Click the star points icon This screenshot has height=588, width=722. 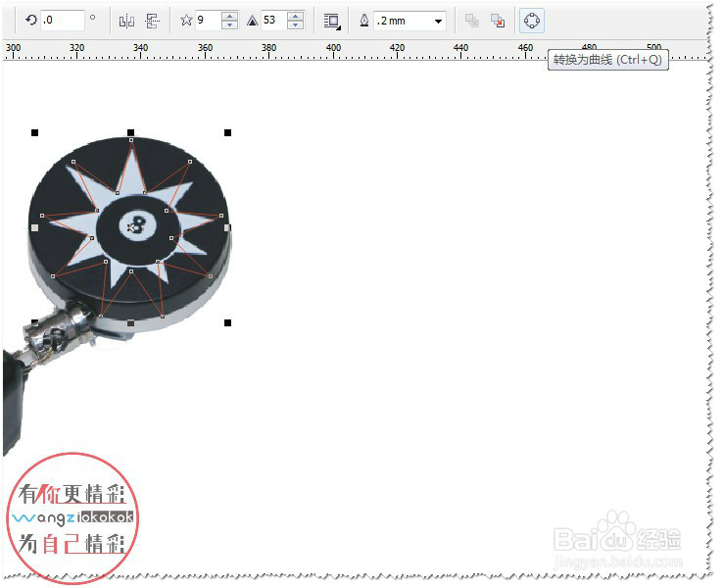point(186,21)
